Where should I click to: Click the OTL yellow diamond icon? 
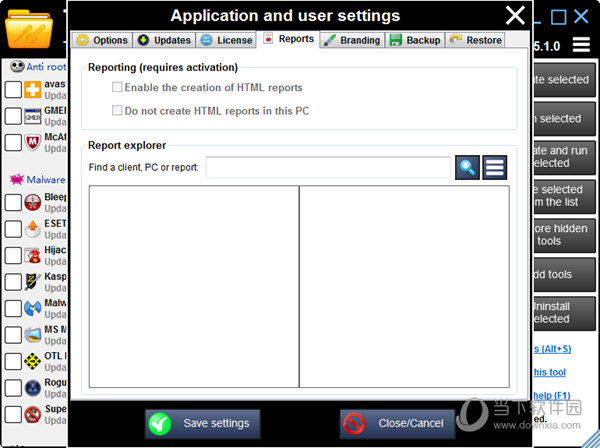pos(33,361)
